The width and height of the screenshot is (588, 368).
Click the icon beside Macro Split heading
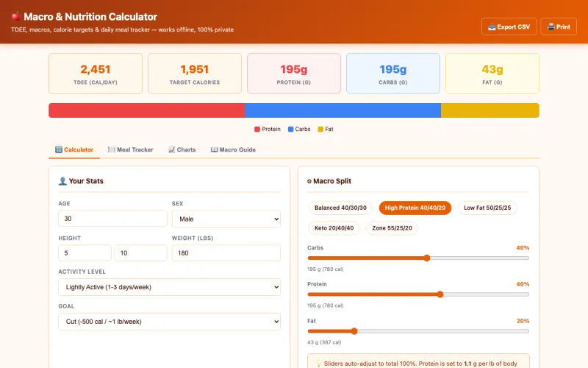(x=309, y=181)
